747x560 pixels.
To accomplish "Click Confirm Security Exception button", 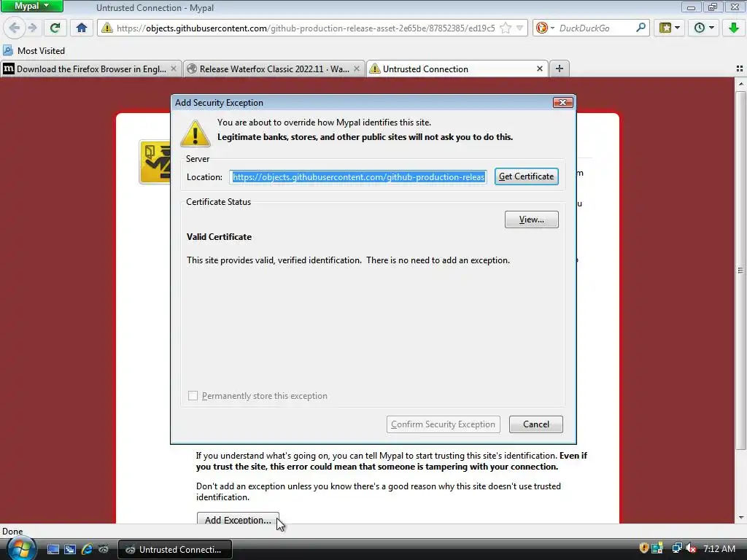I will click(x=443, y=424).
